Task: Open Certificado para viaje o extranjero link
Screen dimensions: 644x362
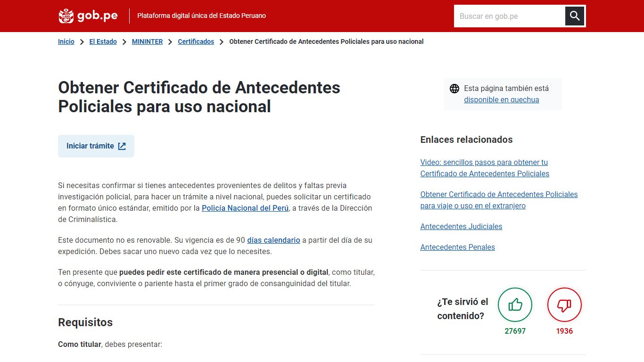Action: [x=499, y=200]
